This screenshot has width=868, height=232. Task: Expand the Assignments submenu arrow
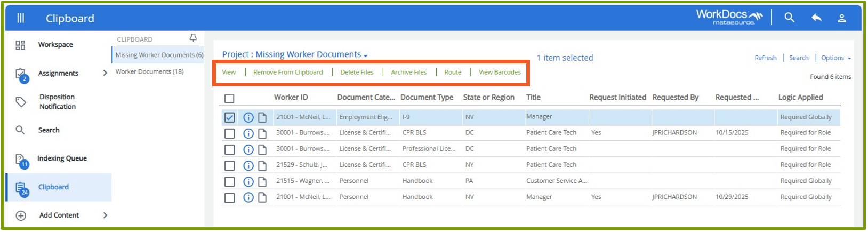pos(105,73)
